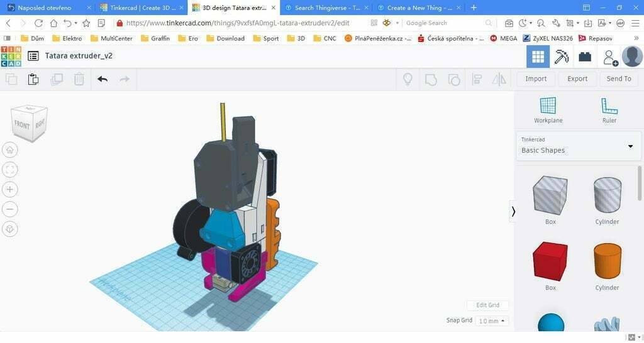644x343 pixels.
Task: Open the Minecraft pickaxe view icon
Action: tap(562, 57)
